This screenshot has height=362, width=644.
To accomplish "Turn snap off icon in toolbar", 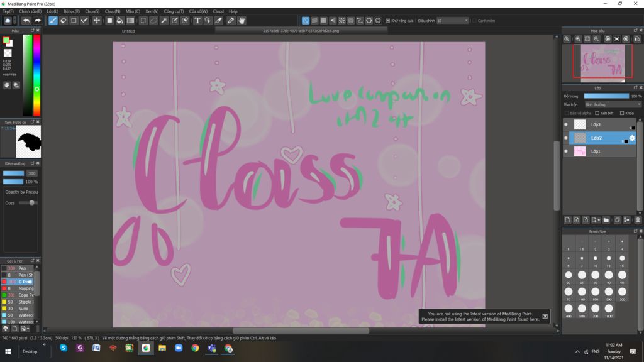I will click(x=306, y=21).
